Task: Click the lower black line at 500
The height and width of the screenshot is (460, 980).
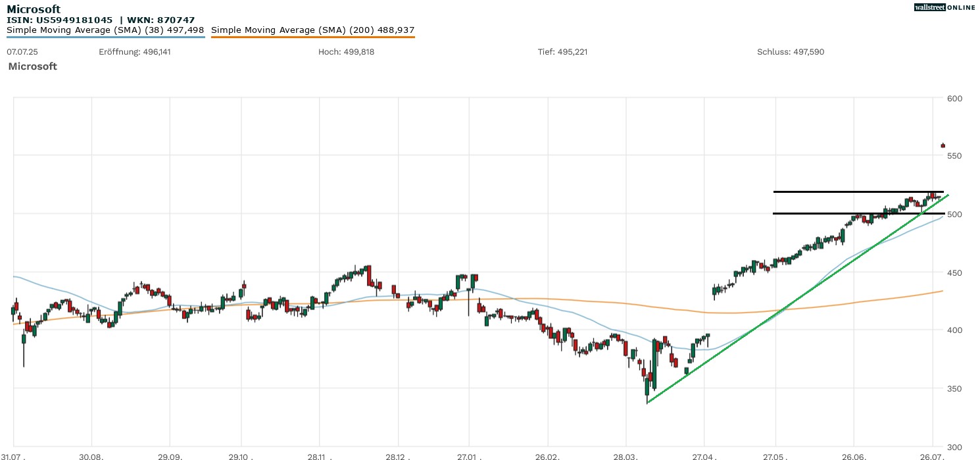Action: click(859, 213)
